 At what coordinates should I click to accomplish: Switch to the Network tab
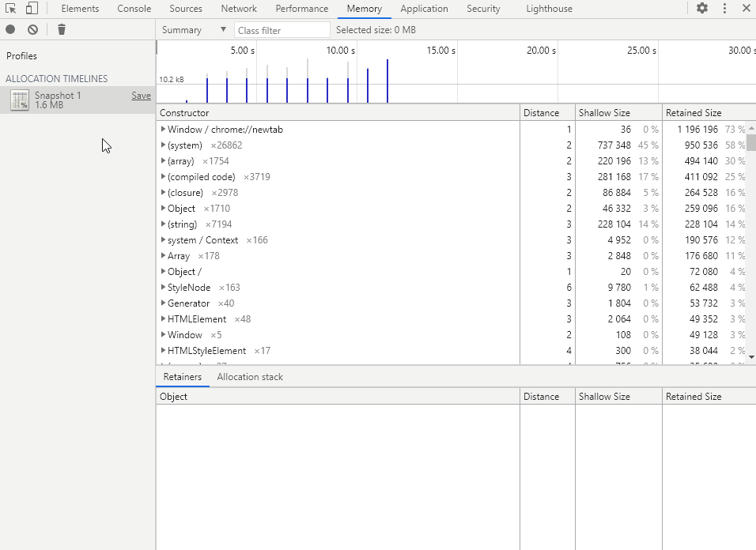pos(239,9)
